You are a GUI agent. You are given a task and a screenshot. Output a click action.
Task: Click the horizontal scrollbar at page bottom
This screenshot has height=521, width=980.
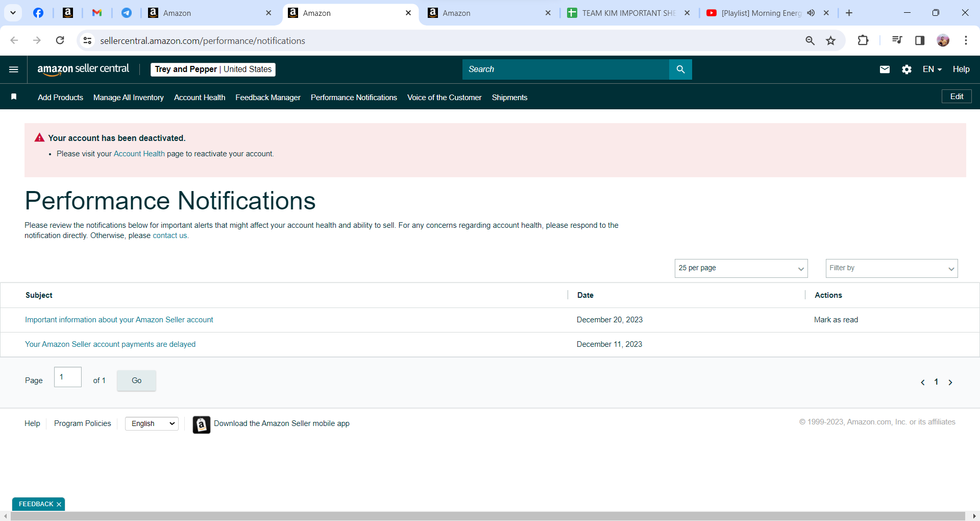[487, 516]
